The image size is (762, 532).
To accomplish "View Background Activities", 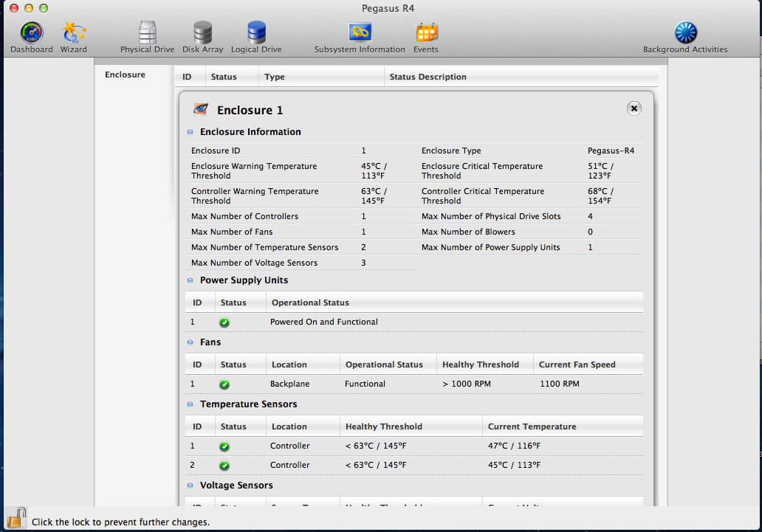I will (685, 33).
